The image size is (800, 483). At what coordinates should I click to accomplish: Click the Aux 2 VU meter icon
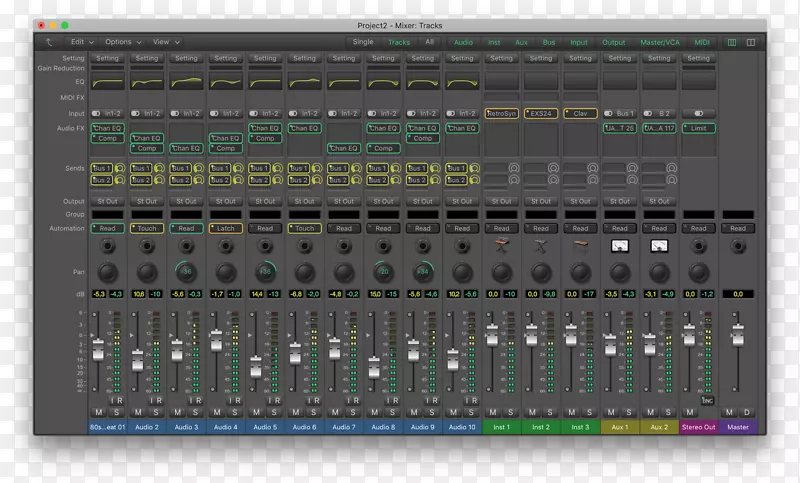click(658, 246)
